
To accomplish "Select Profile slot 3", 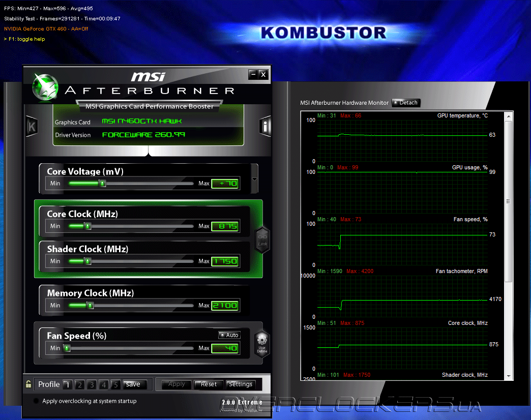I will [92, 384].
